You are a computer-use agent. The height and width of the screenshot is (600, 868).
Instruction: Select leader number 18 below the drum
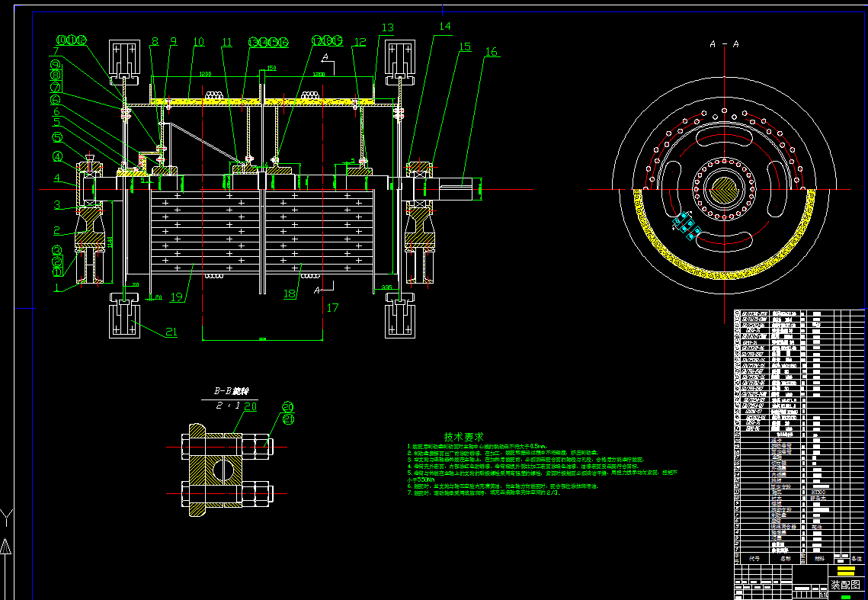[x=290, y=294]
